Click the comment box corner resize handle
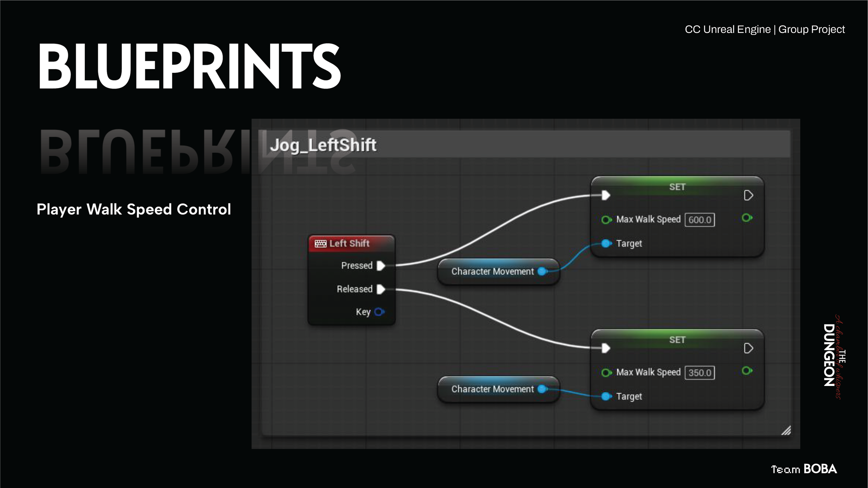The image size is (868, 488). tap(786, 430)
